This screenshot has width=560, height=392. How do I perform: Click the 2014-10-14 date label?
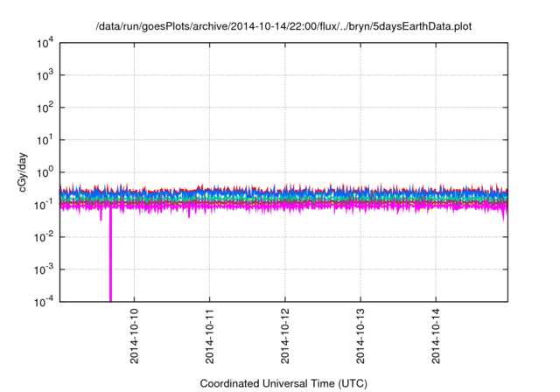coord(436,336)
